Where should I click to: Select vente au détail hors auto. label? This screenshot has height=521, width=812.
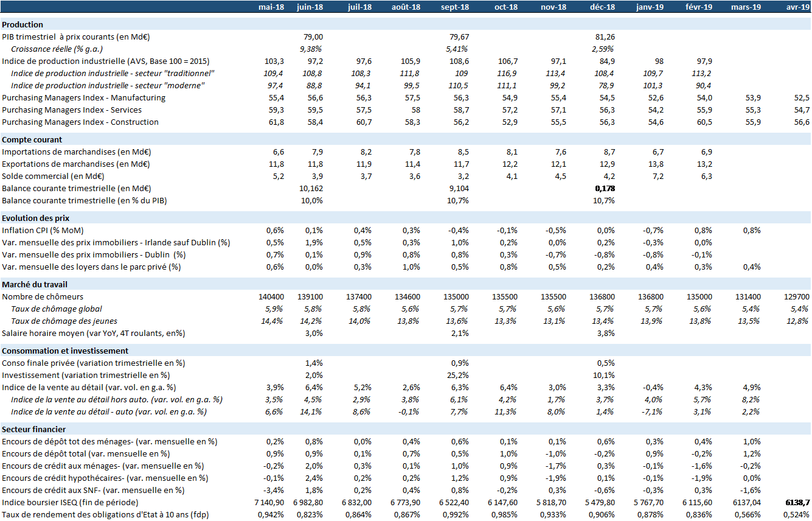(x=116, y=399)
